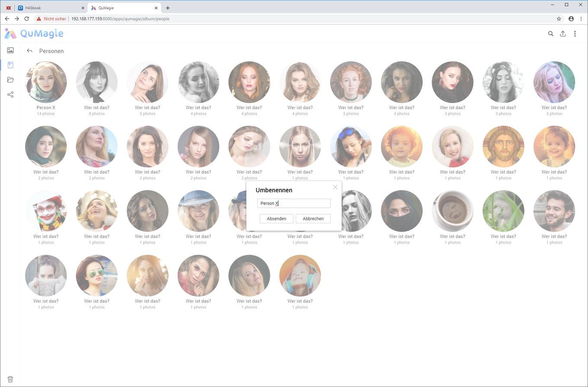Open the veiled woman in black thumbnail
Image resolution: width=588 pixels, height=387 pixels.
(402, 211)
